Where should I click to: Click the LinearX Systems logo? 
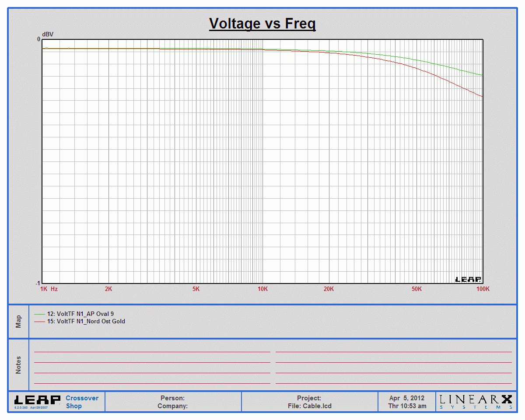(x=476, y=401)
